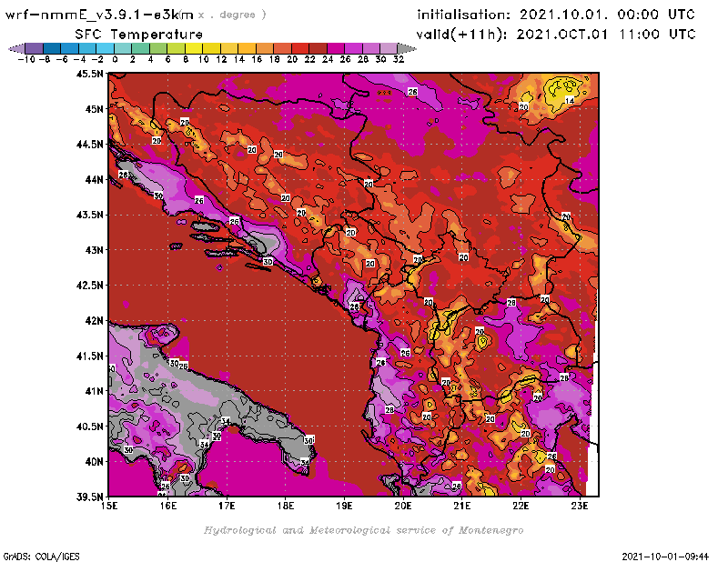Click the Hydrological and Meteorological service credit

tap(363, 530)
